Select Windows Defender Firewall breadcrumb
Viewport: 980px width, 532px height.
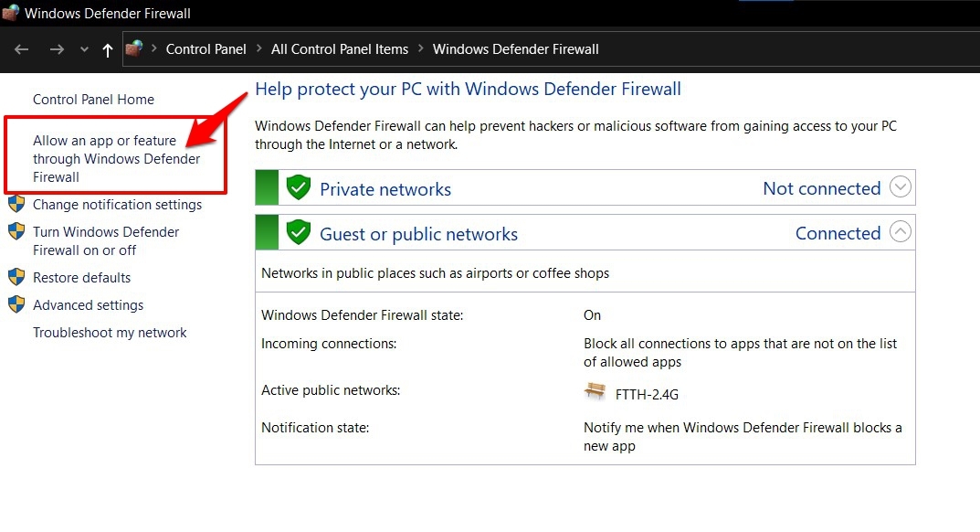pos(516,48)
